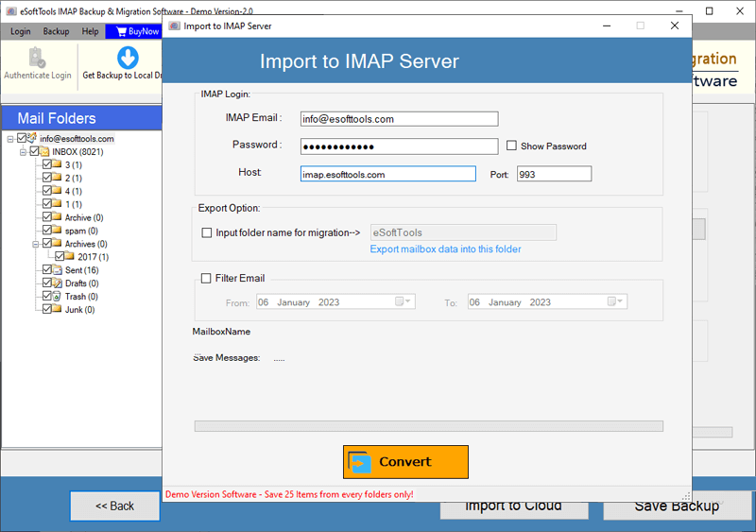Image resolution: width=756 pixels, height=532 pixels.
Task: Close the Import to IMAP Server dialog
Action: [x=675, y=26]
